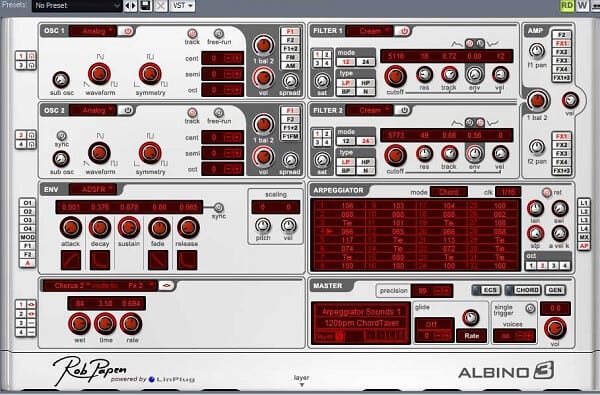Toggle Filter 1 power button
600x395 pixels.
[403, 31]
